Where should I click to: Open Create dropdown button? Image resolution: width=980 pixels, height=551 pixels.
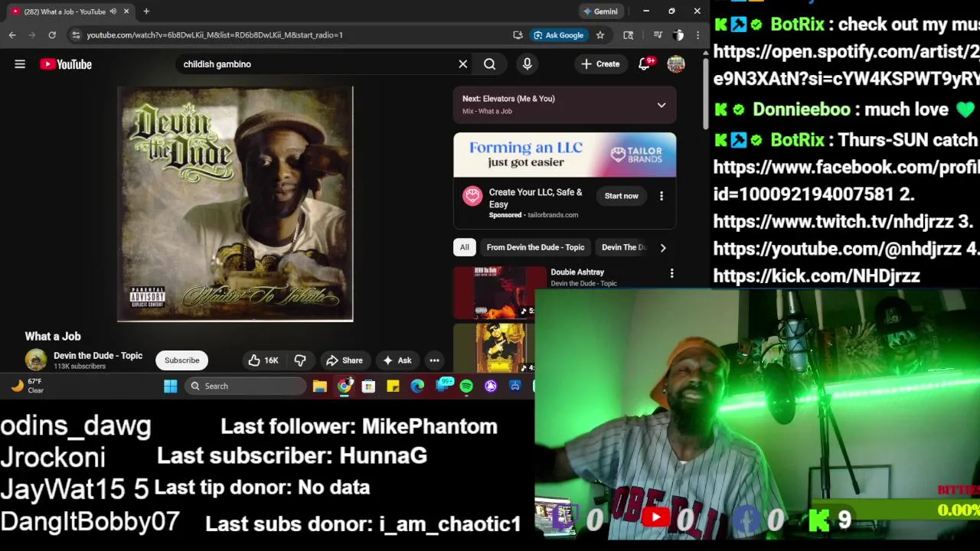click(600, 64)
